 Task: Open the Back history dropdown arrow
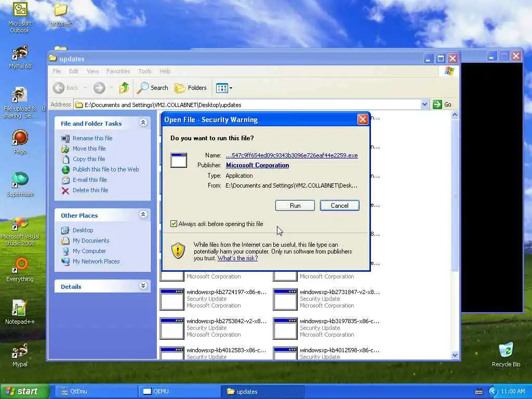tap(85, 88)
